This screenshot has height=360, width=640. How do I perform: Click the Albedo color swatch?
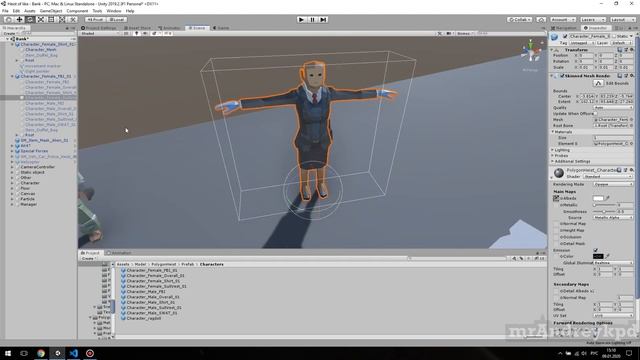(598, 198)
